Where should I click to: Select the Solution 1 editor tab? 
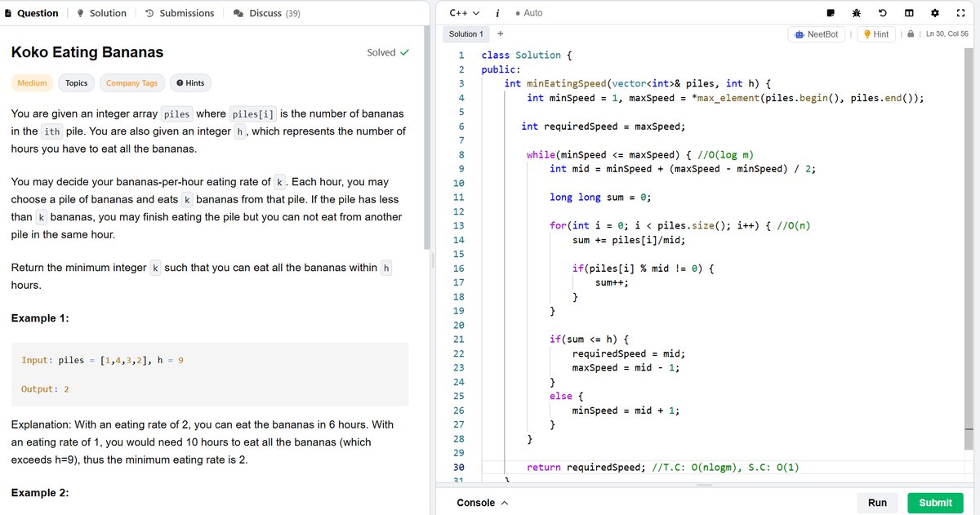tap(465, 33)
